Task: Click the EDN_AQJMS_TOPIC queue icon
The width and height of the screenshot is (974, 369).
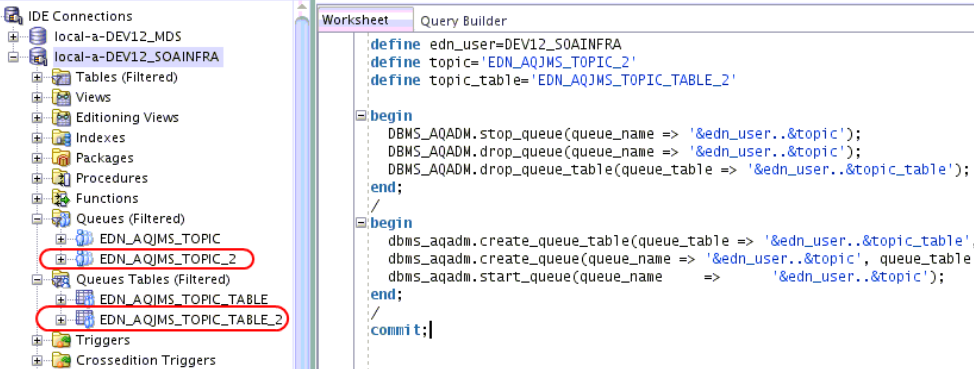Action: tap(84, 239)
